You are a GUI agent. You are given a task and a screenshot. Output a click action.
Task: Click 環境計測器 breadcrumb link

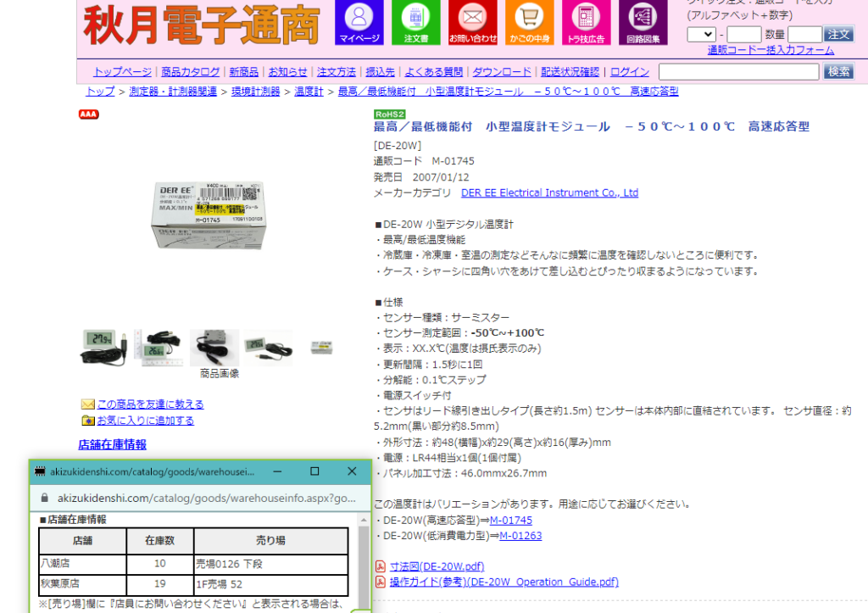tap(255, 92)
